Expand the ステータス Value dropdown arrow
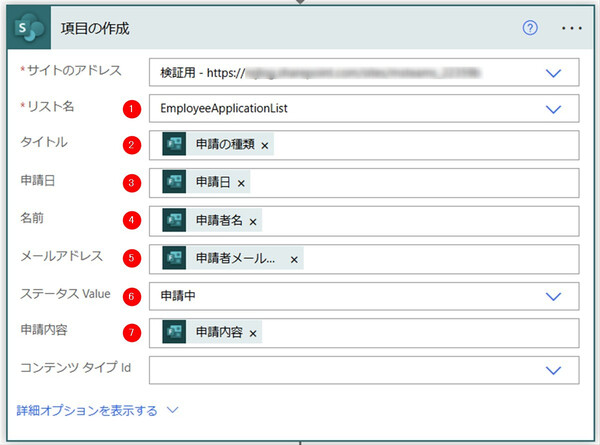Viewport: 600px width, 445px height. click(x=553, y=296)
